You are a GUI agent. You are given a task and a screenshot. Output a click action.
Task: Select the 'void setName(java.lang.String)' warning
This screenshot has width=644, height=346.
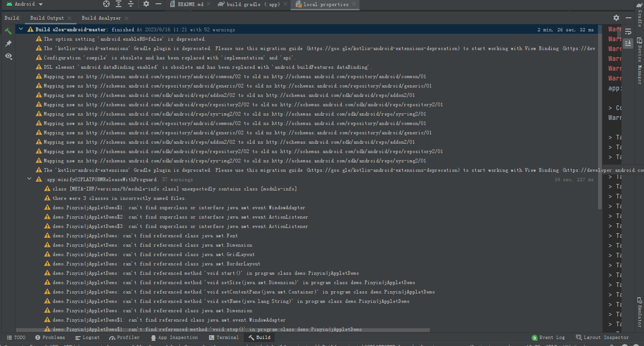[x=227, y=302]
